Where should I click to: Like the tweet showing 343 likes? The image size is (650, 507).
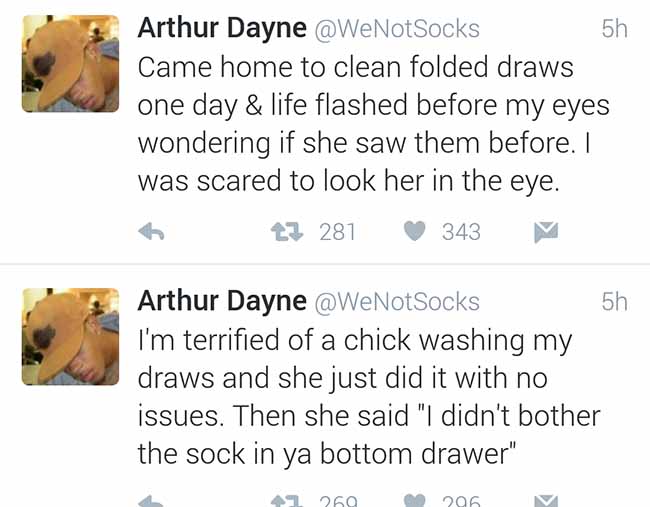point(415,231)
